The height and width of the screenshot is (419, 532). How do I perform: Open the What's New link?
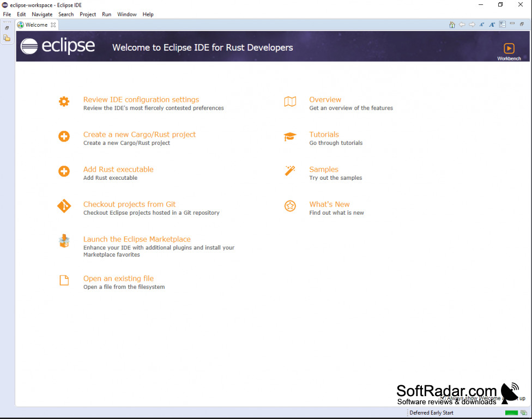[329, 204]
